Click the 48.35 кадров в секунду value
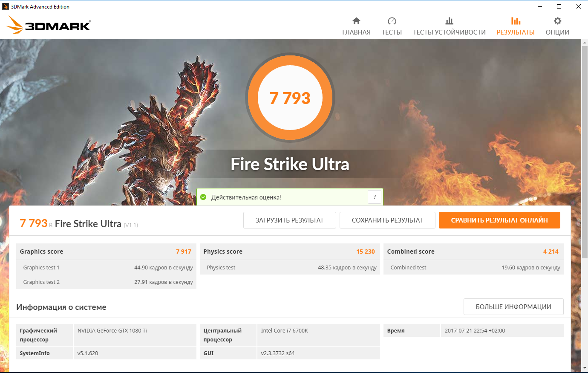This screenshot has height=373, width=588. pyautogui.click(x=347, y=268)
